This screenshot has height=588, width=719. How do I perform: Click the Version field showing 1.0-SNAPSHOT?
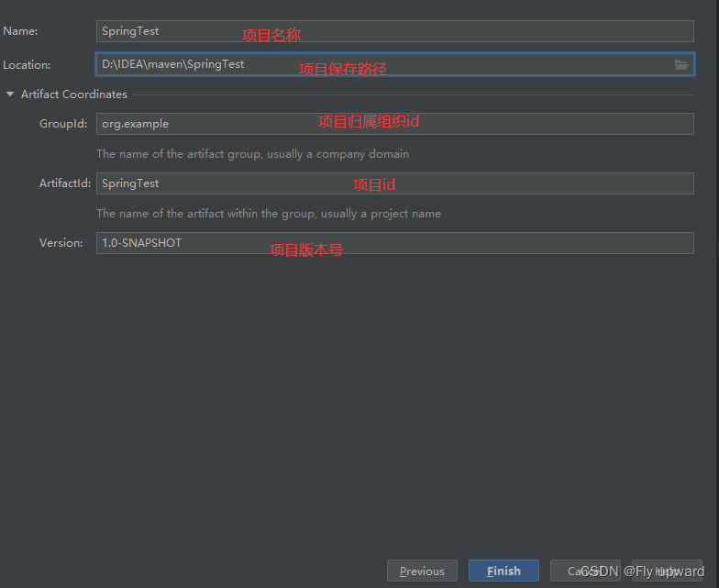[394, 243]
